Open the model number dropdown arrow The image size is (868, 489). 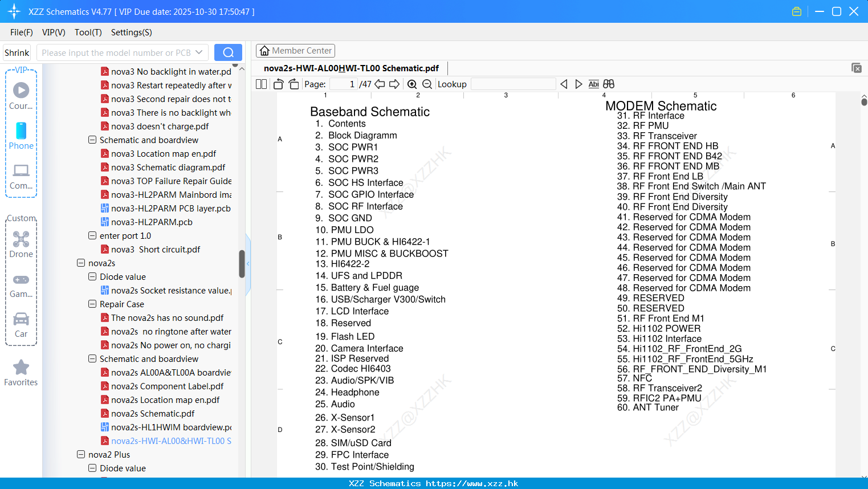[199, 52]
